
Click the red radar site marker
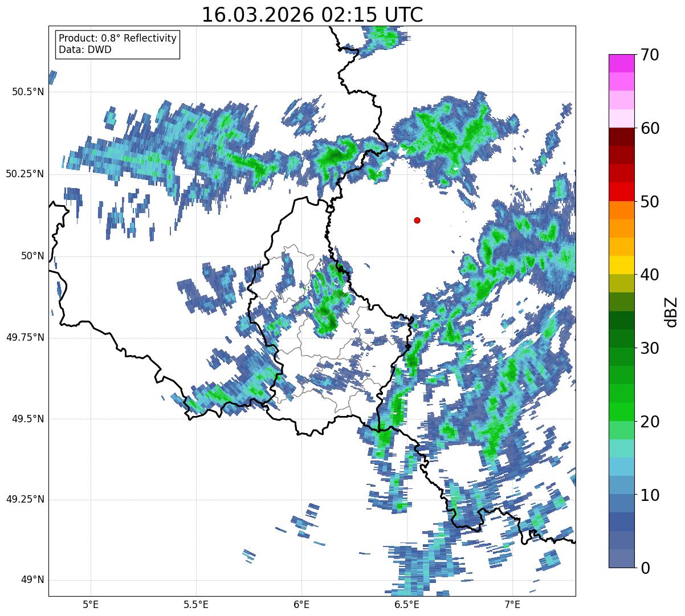417,221
